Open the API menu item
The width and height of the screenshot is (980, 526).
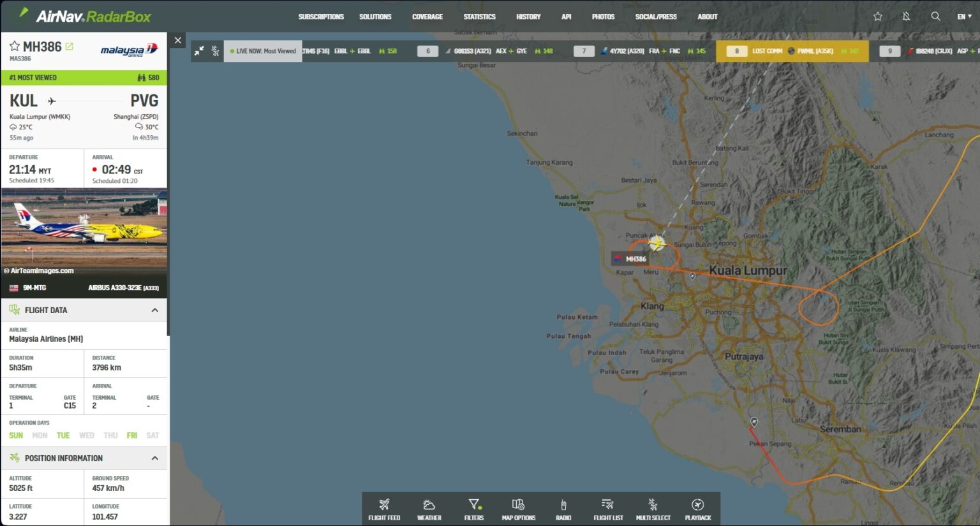[566, 17]
